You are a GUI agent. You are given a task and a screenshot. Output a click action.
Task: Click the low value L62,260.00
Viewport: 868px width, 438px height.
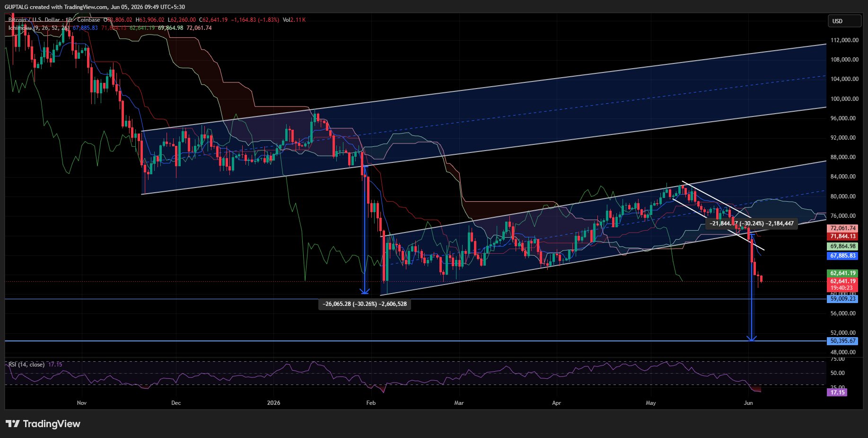tap(182, 20)
